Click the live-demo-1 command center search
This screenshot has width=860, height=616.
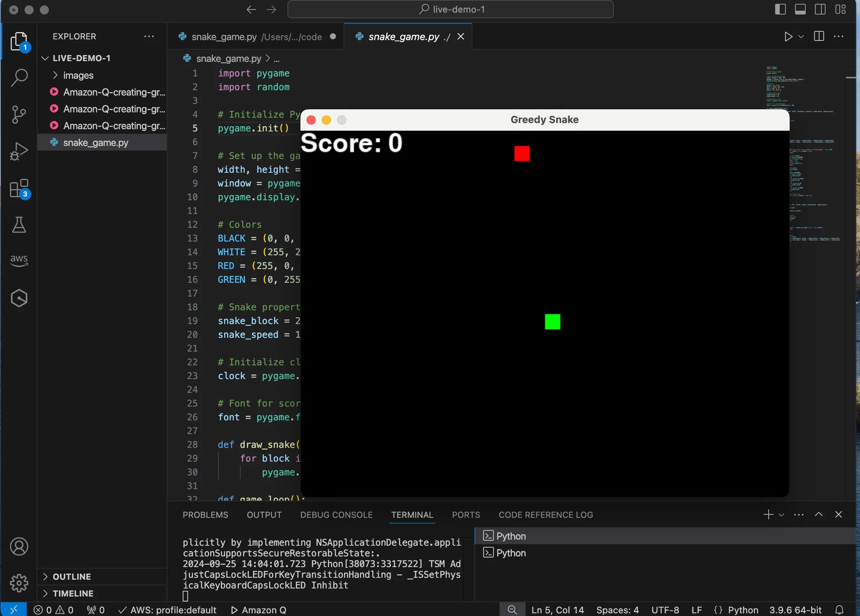point(450,10)
